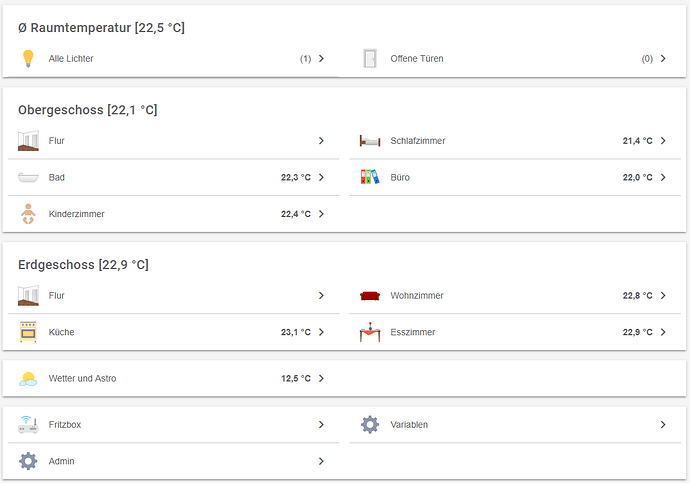This screenshot has width=690, height=483.
Task: Expand the Admin row chevron
Action: tap(321, 461)
